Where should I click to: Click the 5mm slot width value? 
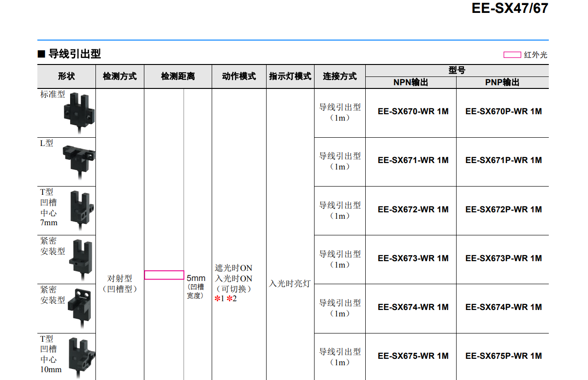click(196, 278)
